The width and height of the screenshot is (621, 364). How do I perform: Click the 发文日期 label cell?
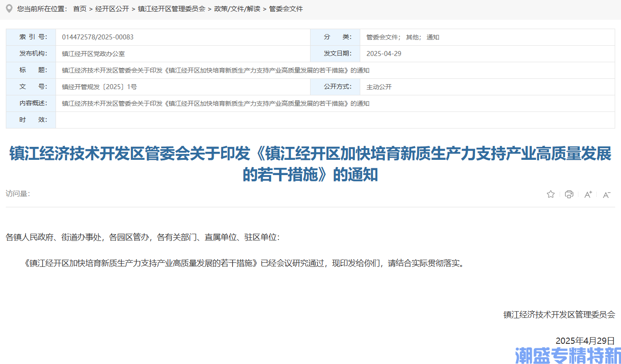point(335,54)
